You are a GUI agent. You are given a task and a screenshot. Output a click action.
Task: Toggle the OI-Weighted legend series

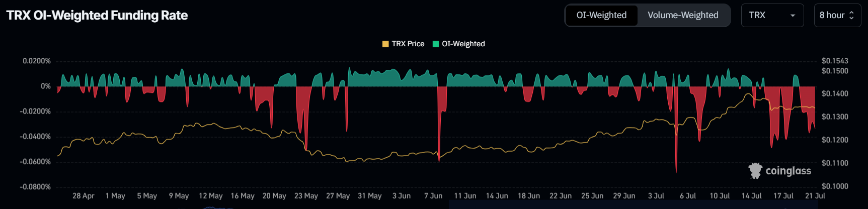pyautogui.click(x=459, y=44)
